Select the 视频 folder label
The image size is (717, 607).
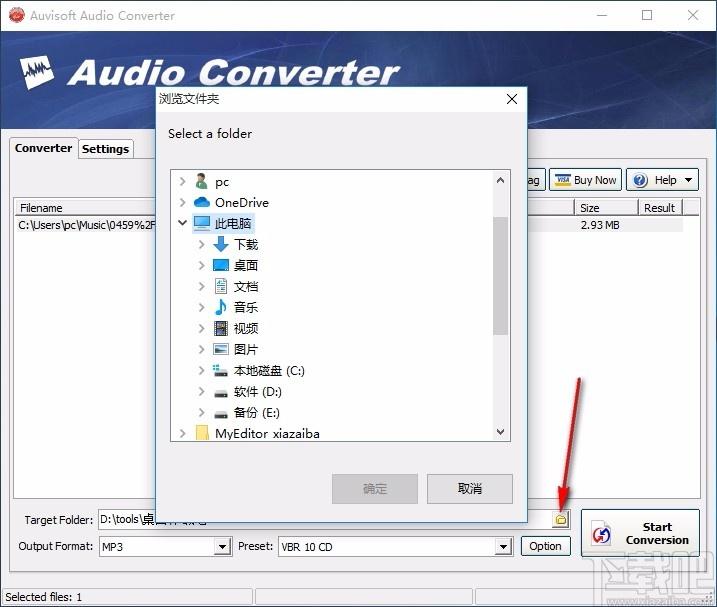(246, 328)
